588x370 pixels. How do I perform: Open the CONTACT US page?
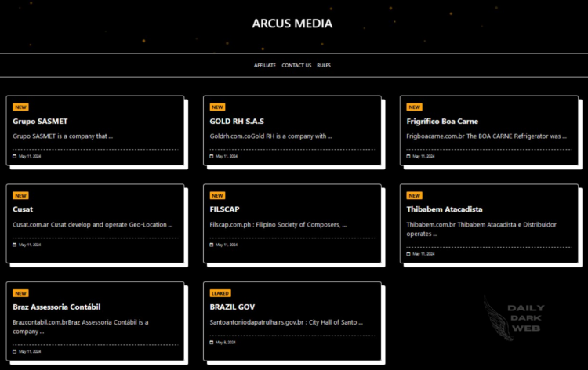tap(296, 65)
